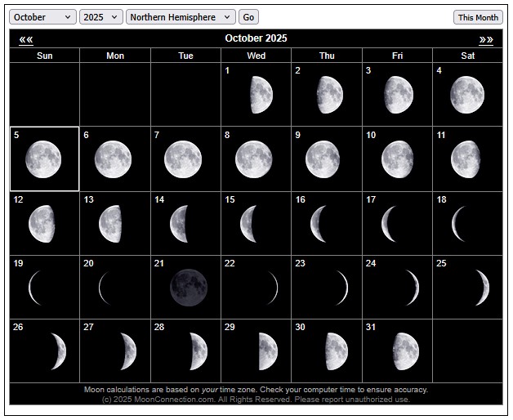Click the moon image for October 12
This screenshot has height=420, width=513.
pos(42,223)
